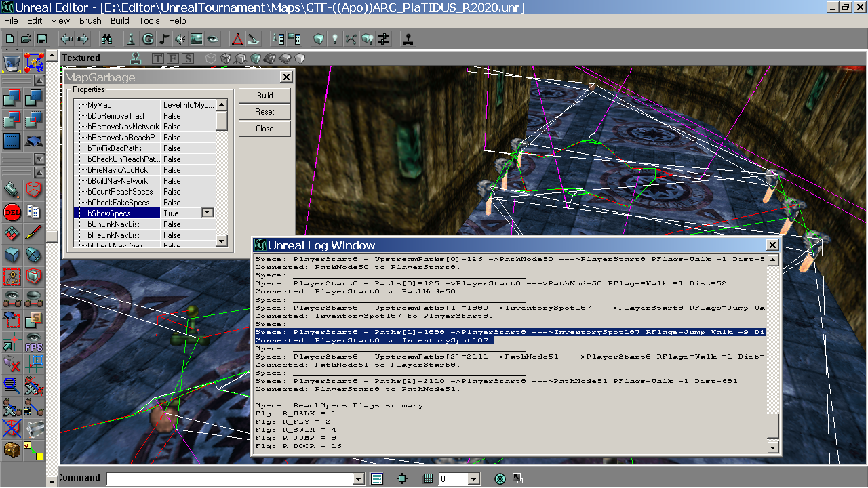This screenshot has height=488, width=868.
Task: Click Build Paths nodes icon
Action: click(x=351, y=39)
